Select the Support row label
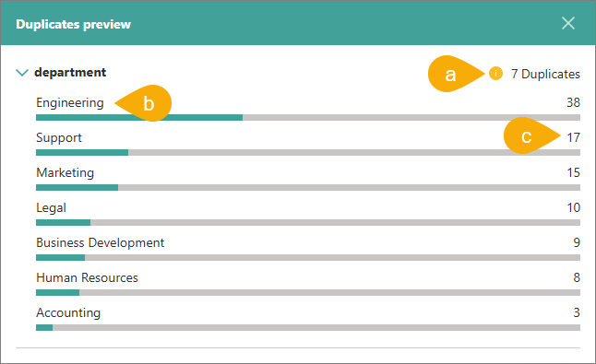This screenshot has height=364, width=596. click(59, 137)
